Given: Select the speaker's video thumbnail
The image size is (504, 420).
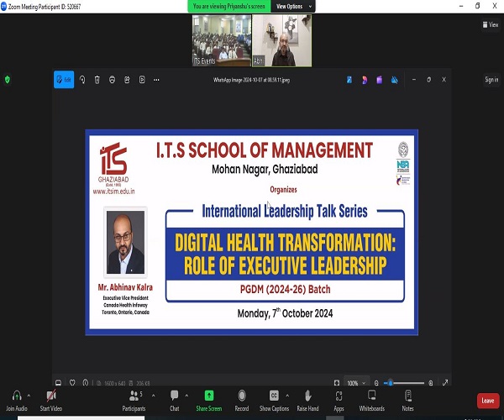Looking at the screenshot, I should 282,40.
